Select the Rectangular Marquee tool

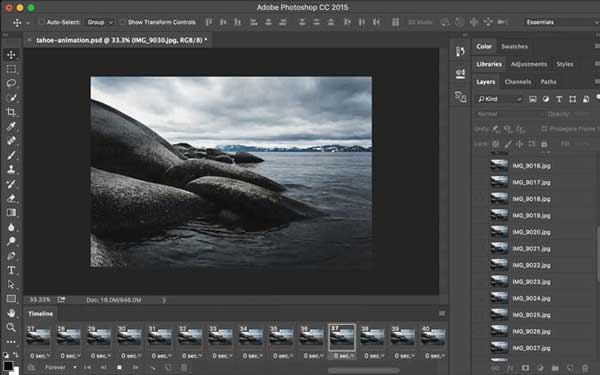coord(11,69)
